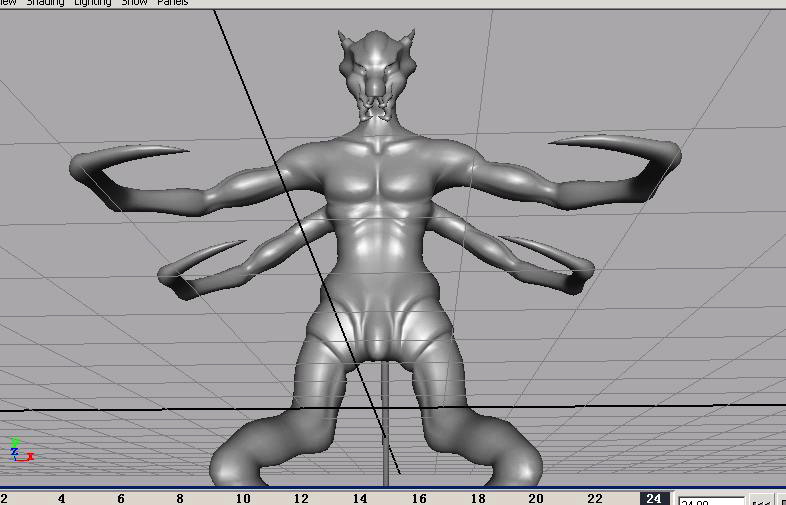Jump to frame 12 on the timeline
The image size is (786, 505).
click(x=301, y=498)
